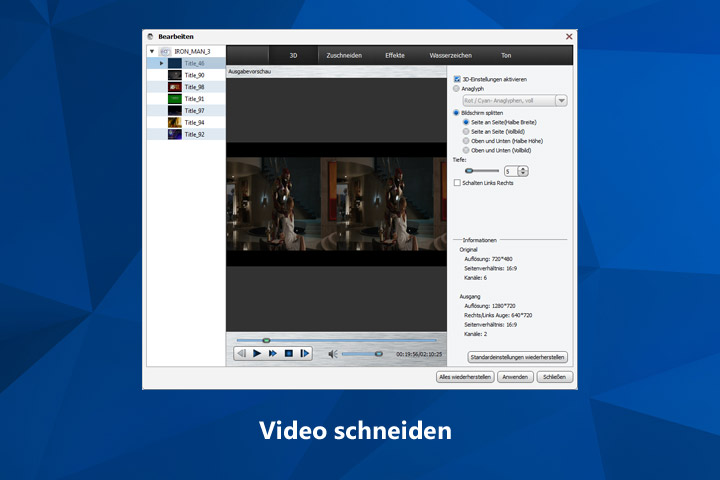Open the Zuschneiden tab

[x=344, y=55]
